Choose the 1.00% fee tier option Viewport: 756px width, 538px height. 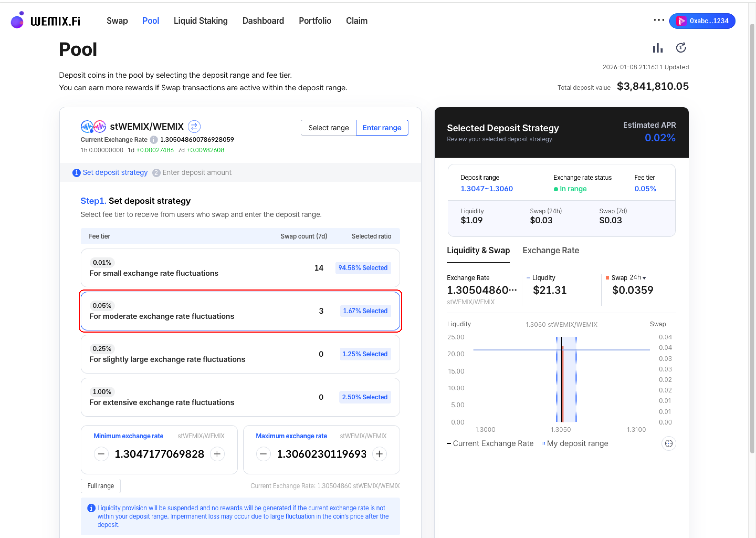pyautogui.click(x=240, y=397)
